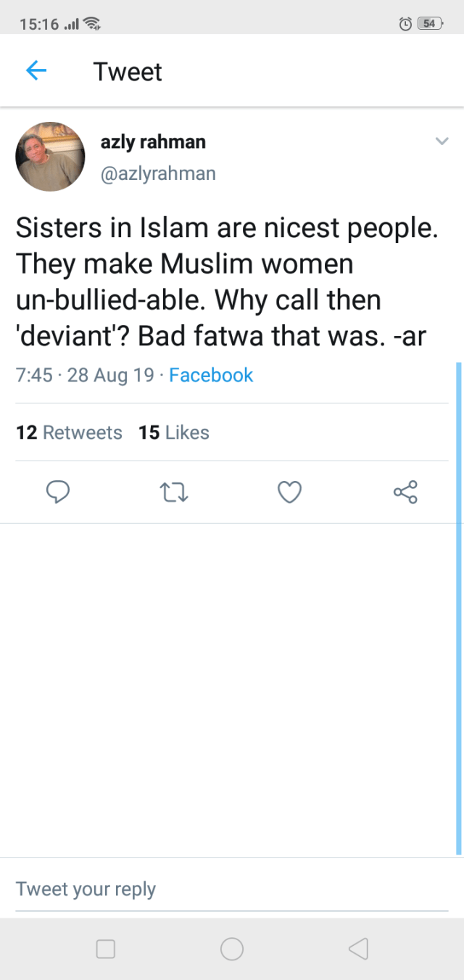Screen dimensions: 464x980
Task: Tap the Facebook source link
Action: [211, 375]
